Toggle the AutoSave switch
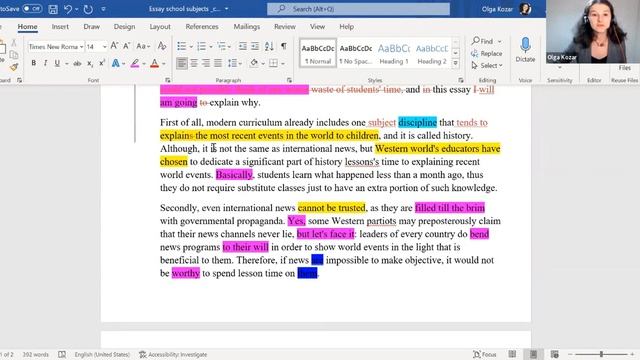 (x=32, y=9)
